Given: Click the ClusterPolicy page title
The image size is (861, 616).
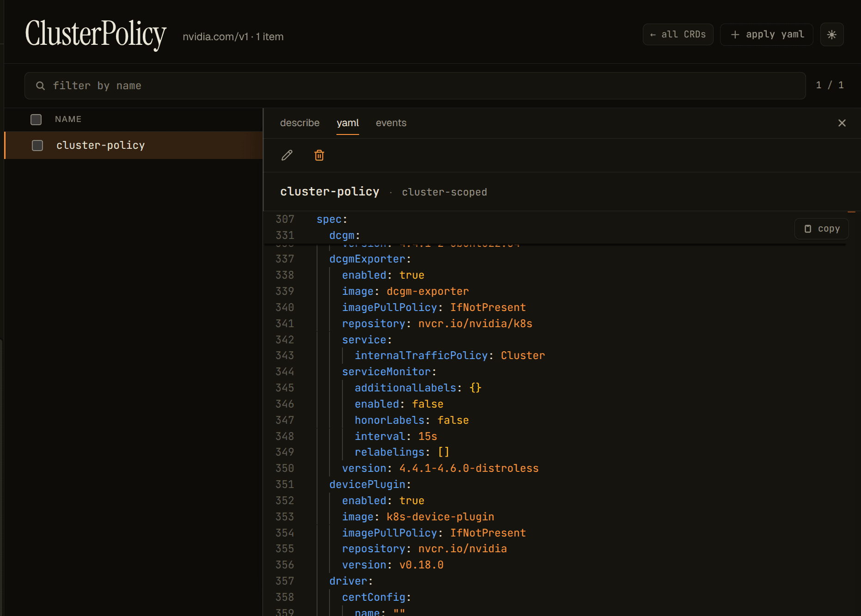Looking at the screenshot, I should [x=96, y=34].
